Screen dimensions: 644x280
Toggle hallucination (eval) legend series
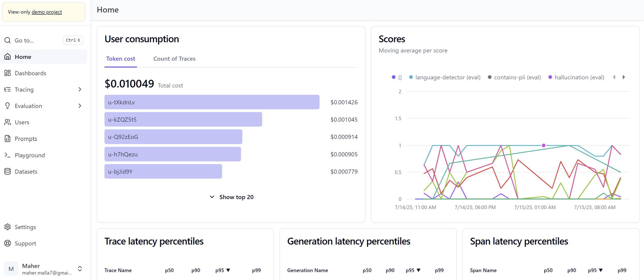(x=576, y=77)
